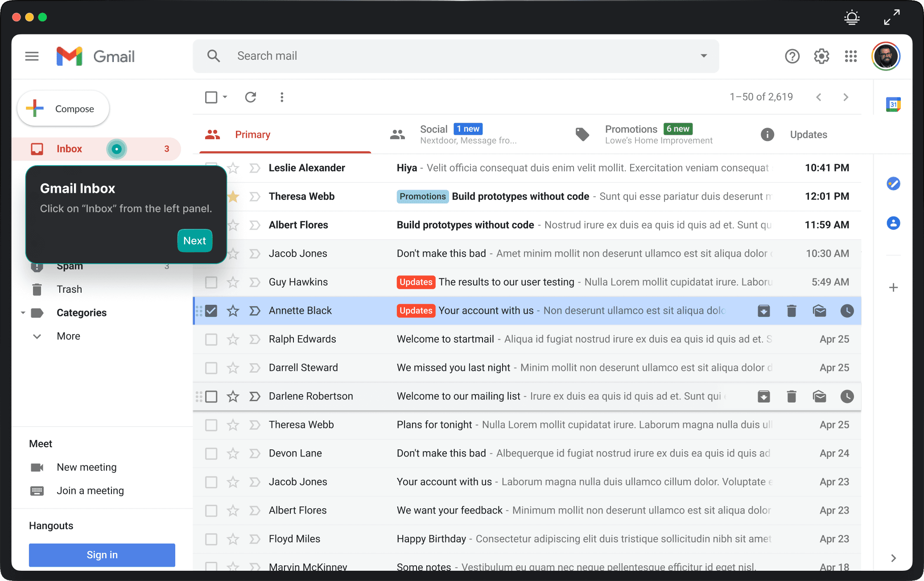The image size is (924, 581).
Task: Uncheck the Annette Black email checkbox
Action: pyautogui.click(x=211, y=311)
